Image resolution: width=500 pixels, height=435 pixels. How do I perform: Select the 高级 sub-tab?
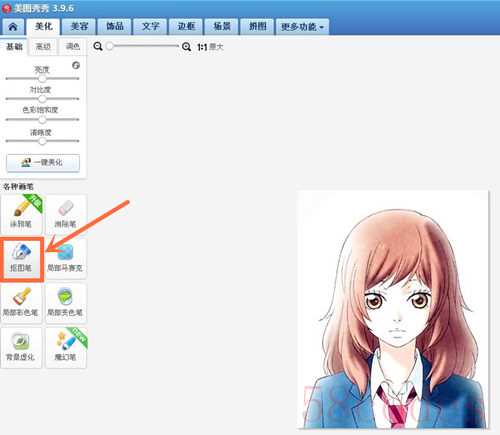(43, 47)
